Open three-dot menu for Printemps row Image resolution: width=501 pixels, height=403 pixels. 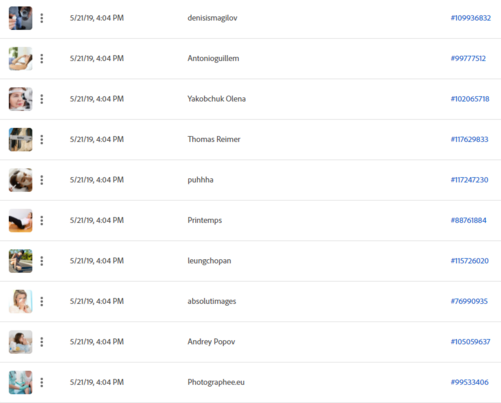[x=42, y=220]
